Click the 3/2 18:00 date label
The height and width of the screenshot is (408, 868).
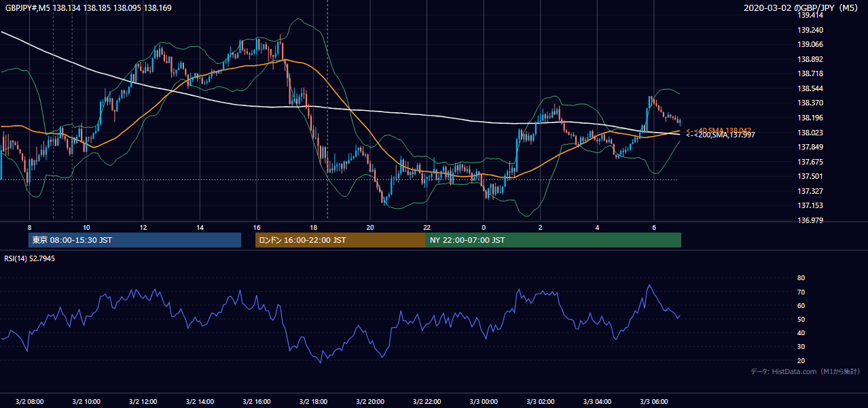[x=313, y=402]
